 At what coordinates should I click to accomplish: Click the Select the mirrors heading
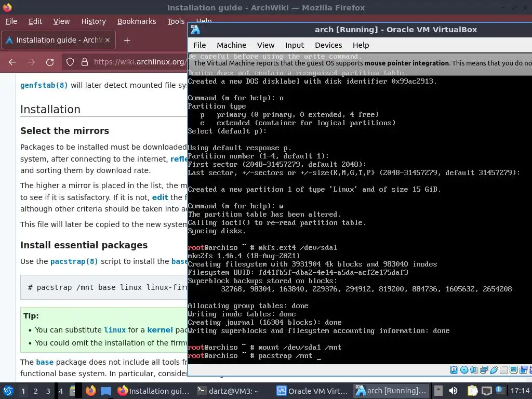(x=64, y=130)
